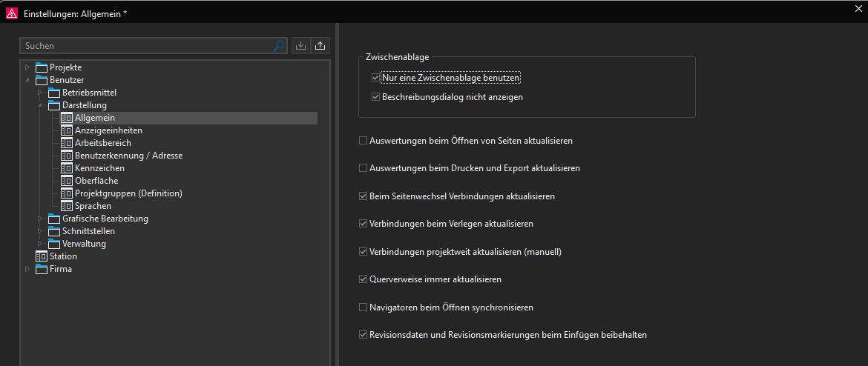
Task: Expand the Firma tree node
Action: tap(27, 269)
